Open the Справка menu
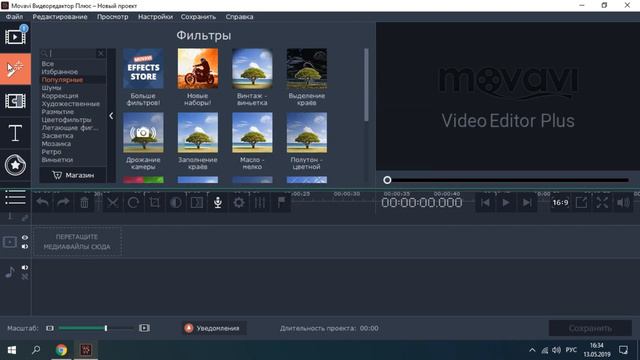Viewport: 640px width, 360px height. (x=239, y=17)
